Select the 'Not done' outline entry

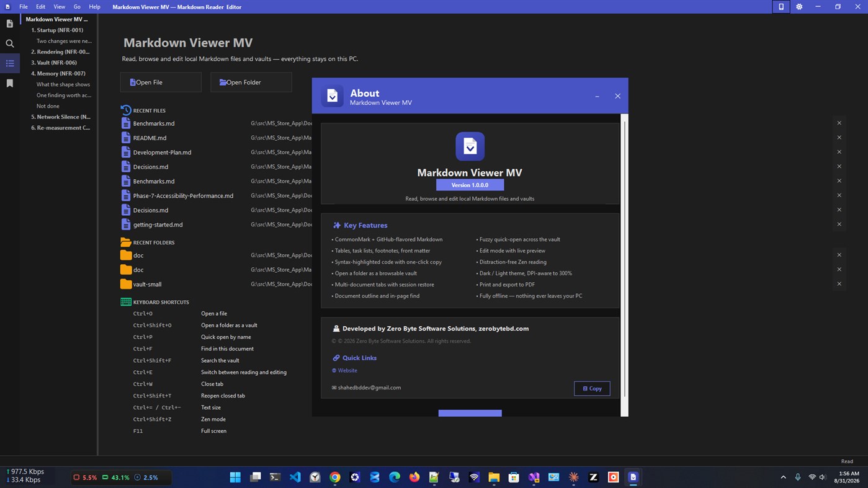[48, 106]
